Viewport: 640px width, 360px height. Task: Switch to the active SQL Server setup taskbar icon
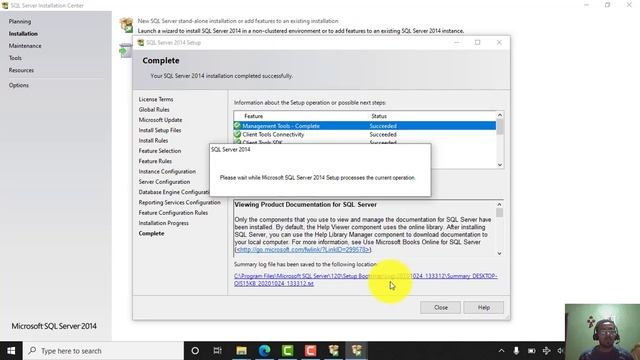pyautogui.click(x=357, y=351)
